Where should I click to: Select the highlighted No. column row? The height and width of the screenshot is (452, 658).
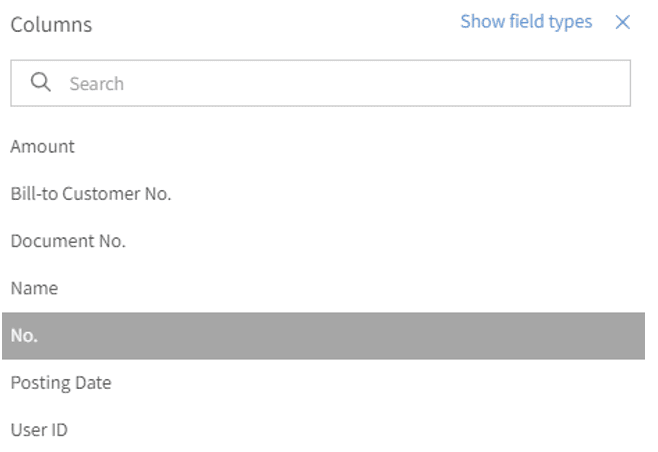(x=323, y=336)
